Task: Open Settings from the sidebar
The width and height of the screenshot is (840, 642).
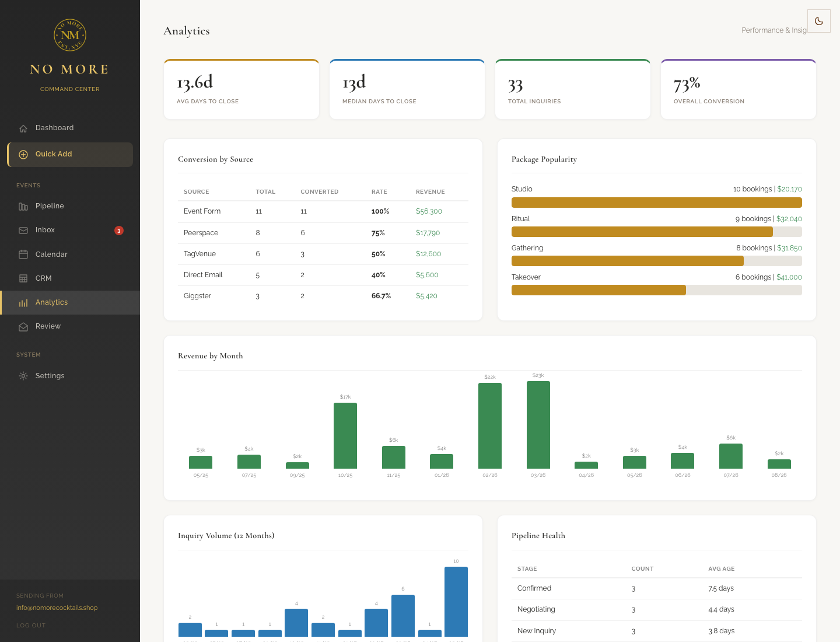Action: 70,376
